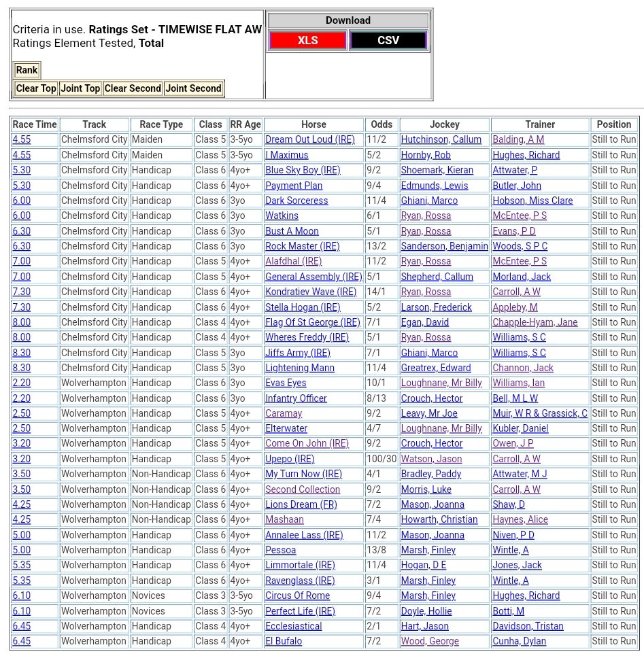Screen dimensions: 644x658
Task: Open jockey Hutchinson, Callum link
Action: [441, 140]
